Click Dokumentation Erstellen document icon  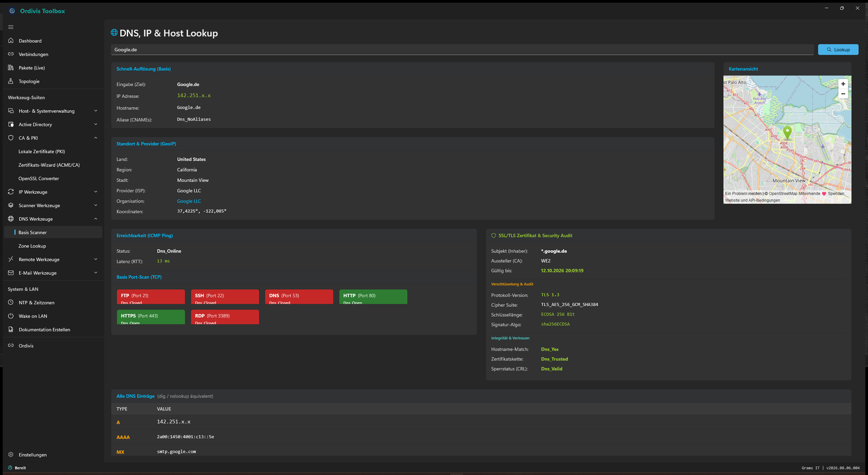[11, 330]
